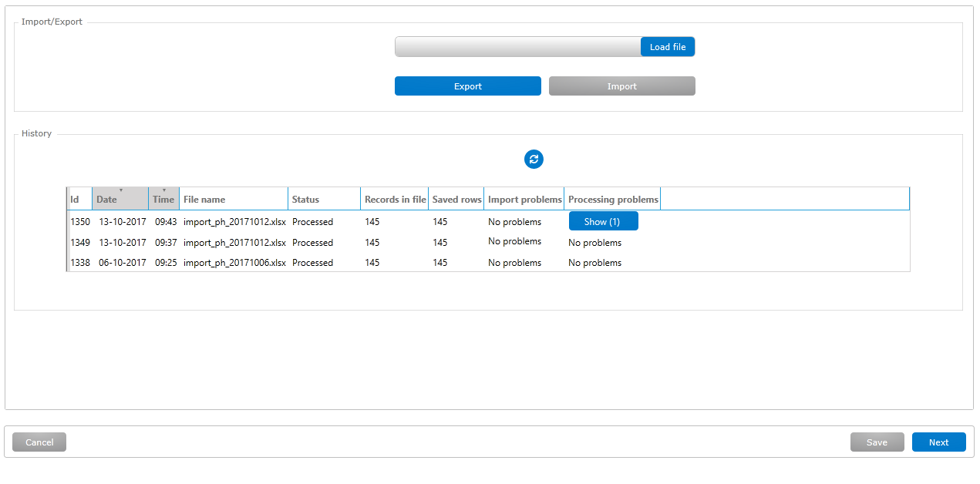Click the blue Export button
Viewport: 980px width, 484px height.
467,86
